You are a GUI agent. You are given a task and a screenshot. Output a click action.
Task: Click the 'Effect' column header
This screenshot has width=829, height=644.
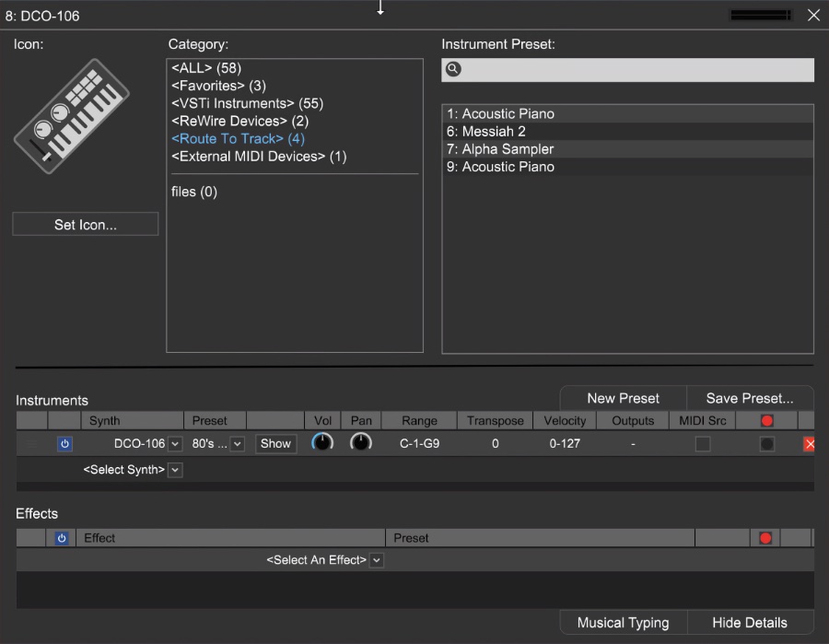230,538
